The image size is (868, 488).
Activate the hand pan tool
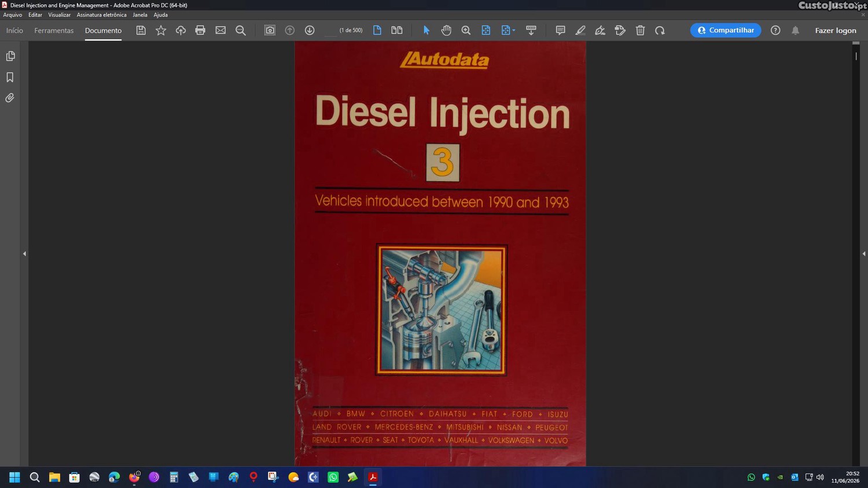(x=446, y=30)
